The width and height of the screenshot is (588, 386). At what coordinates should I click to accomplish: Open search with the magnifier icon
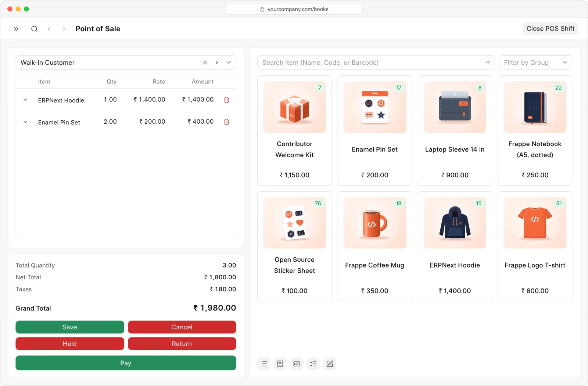coord(34,29)
